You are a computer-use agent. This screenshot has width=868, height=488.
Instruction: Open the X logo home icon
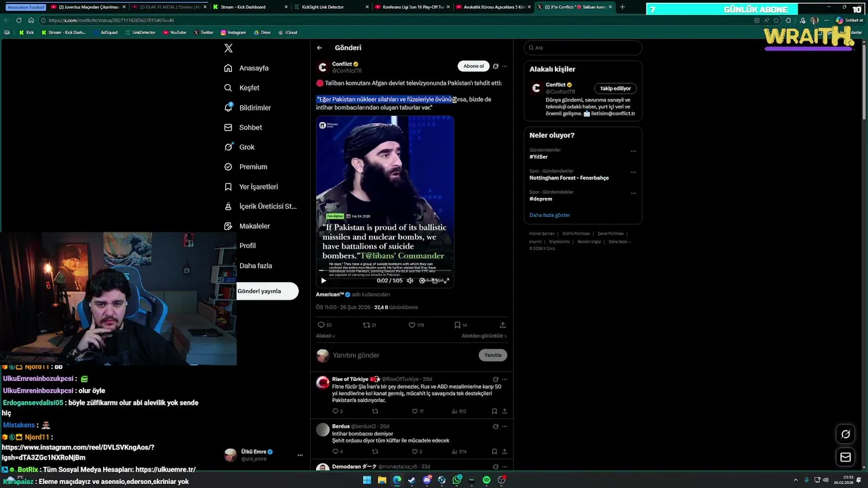point(229,48)
